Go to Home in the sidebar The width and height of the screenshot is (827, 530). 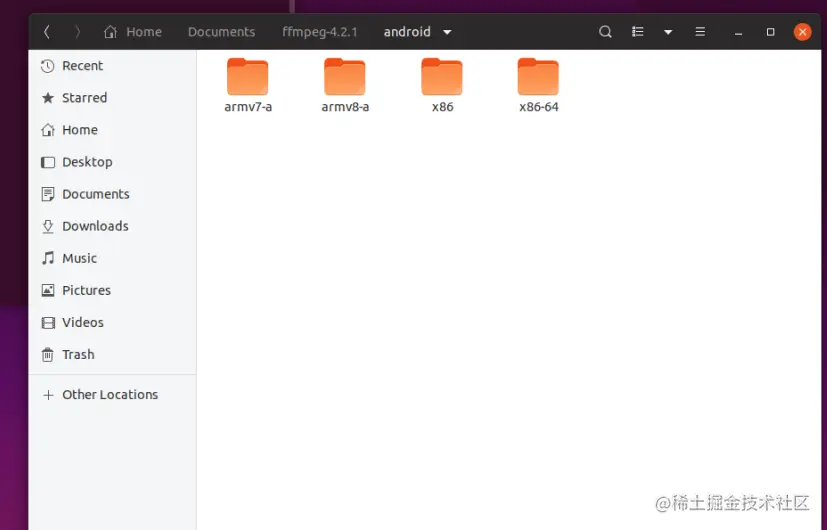pyautogui.click(x=112, y=130)
